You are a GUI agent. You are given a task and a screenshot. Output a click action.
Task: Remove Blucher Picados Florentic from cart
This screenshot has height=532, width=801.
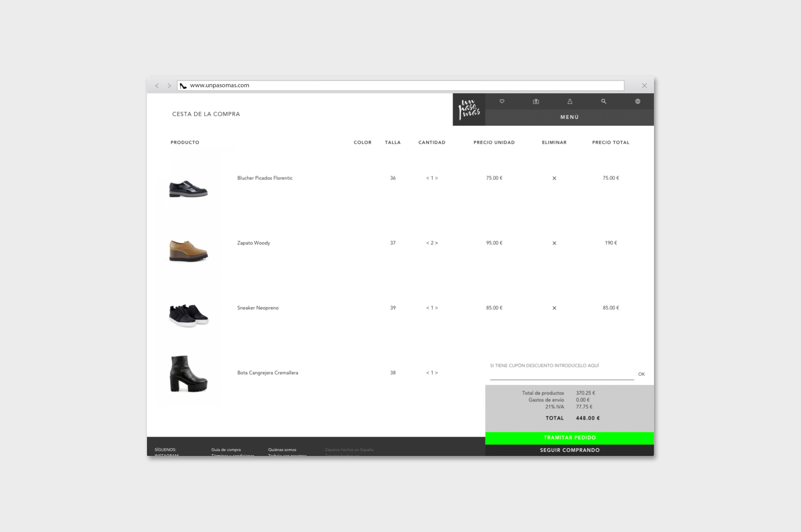coord(554,178)
